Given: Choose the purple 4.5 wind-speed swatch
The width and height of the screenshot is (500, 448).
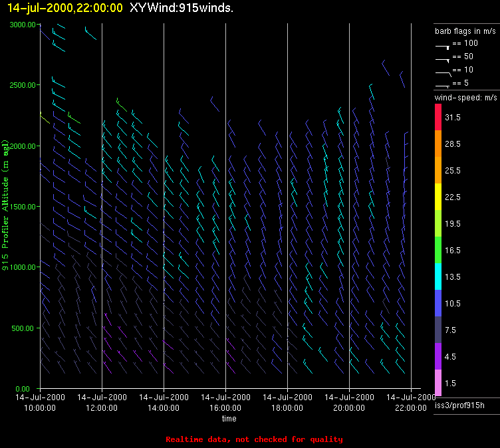Looking at the screenshot, I should pos(438,356).
